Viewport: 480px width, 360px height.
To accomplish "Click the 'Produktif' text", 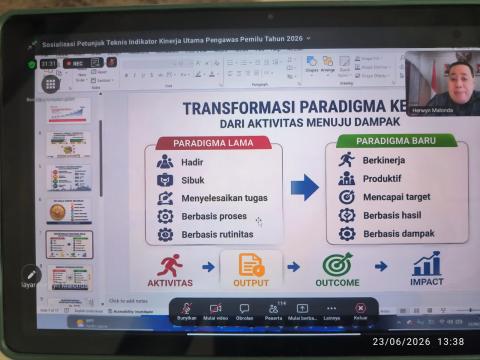I will [x=382, y=179].
